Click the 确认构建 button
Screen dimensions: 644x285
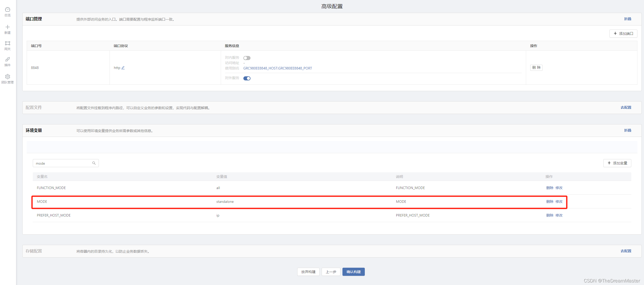[353, 272]
